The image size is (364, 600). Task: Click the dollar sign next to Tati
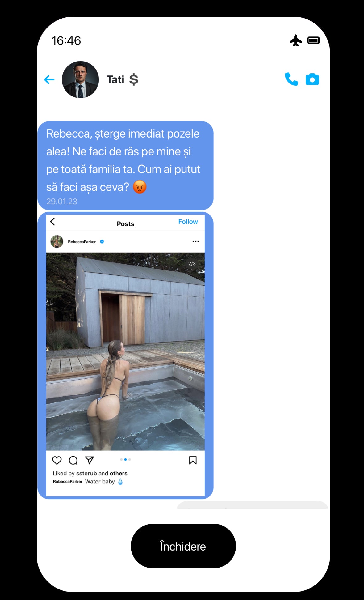[x=134, y=79]
